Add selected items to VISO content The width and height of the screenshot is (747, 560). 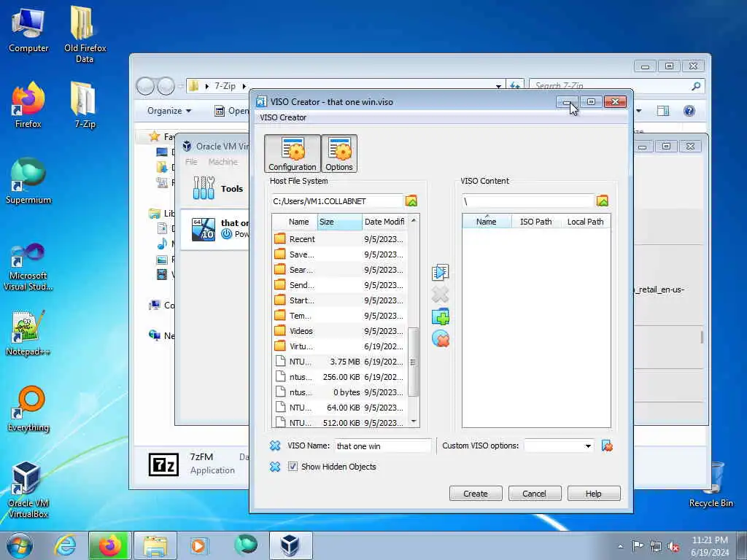440,273
